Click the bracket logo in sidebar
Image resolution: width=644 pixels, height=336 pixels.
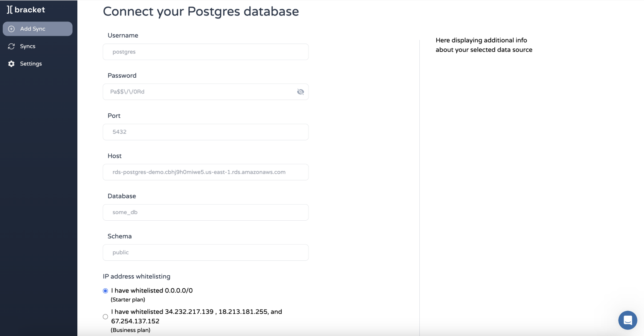point(26,10)
